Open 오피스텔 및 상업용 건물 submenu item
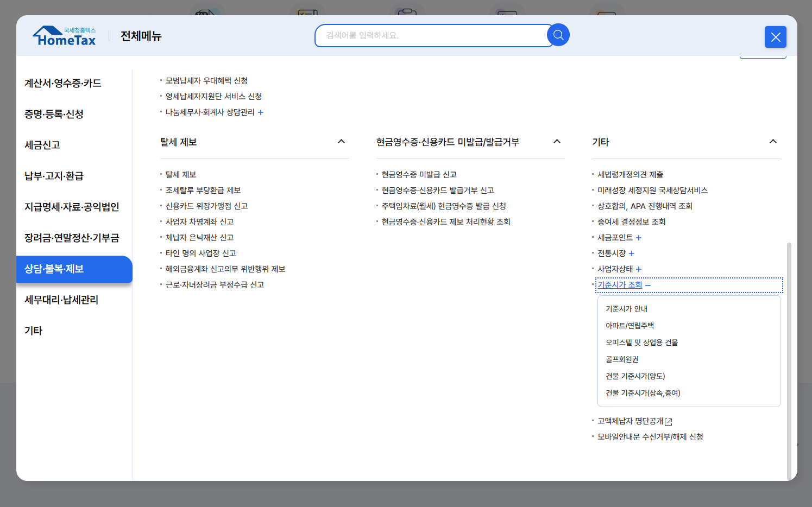 point(641,343)
